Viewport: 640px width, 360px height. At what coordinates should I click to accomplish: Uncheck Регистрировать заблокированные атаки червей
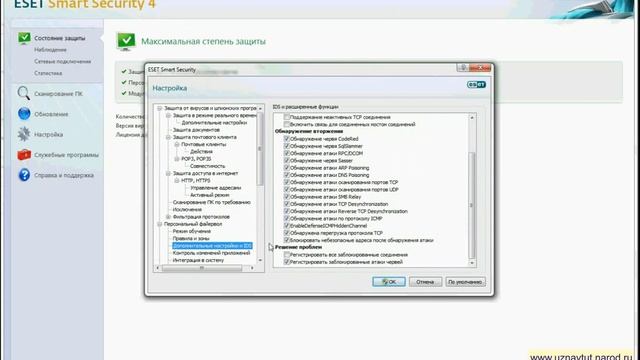(287, 262)
